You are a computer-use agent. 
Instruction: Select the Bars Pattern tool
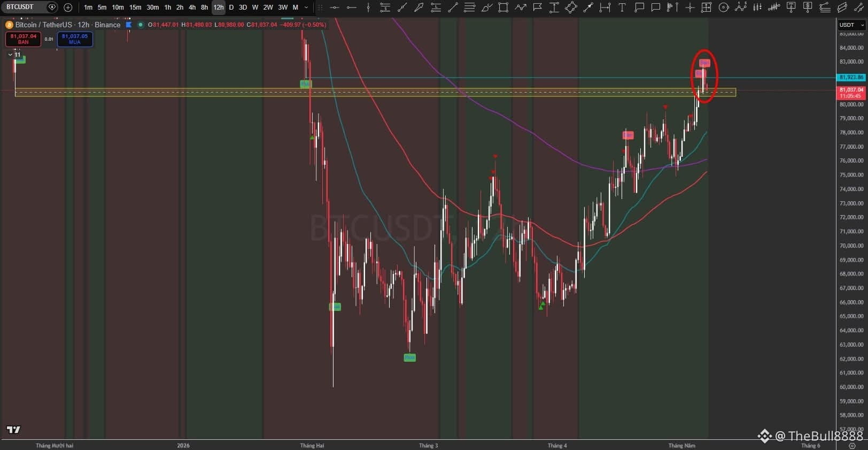[757, 7]
